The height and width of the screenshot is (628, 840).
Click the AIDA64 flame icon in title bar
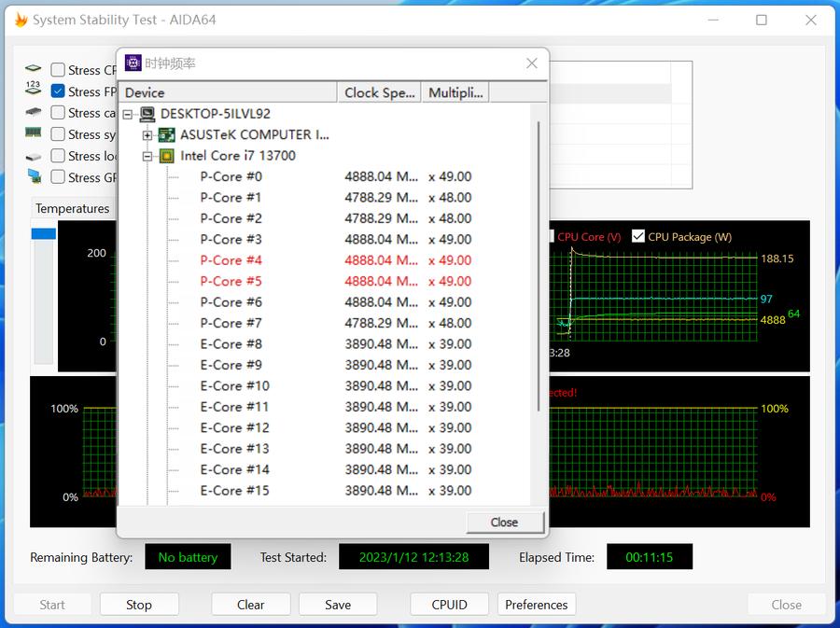21,20
